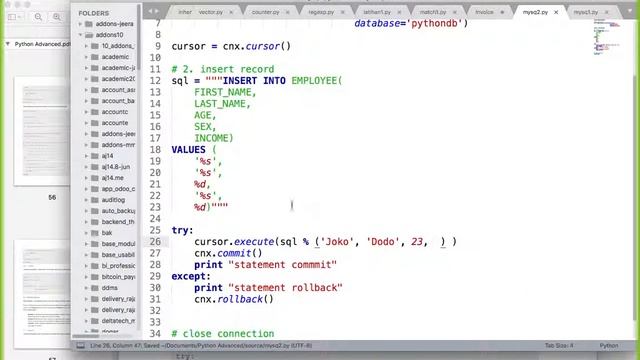Open Python syntax selector in status bar
The width and height of the screenshot is (640, 360).
[609, 346]
